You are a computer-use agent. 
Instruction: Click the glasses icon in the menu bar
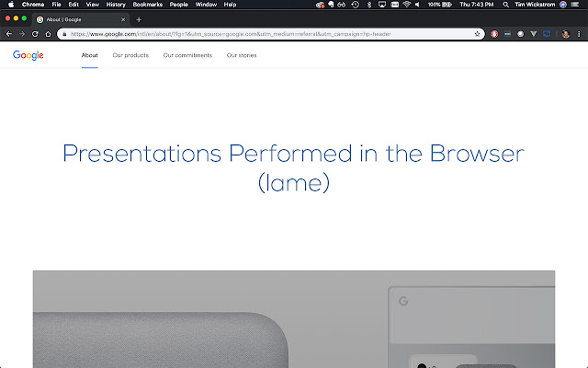(341, 5)
